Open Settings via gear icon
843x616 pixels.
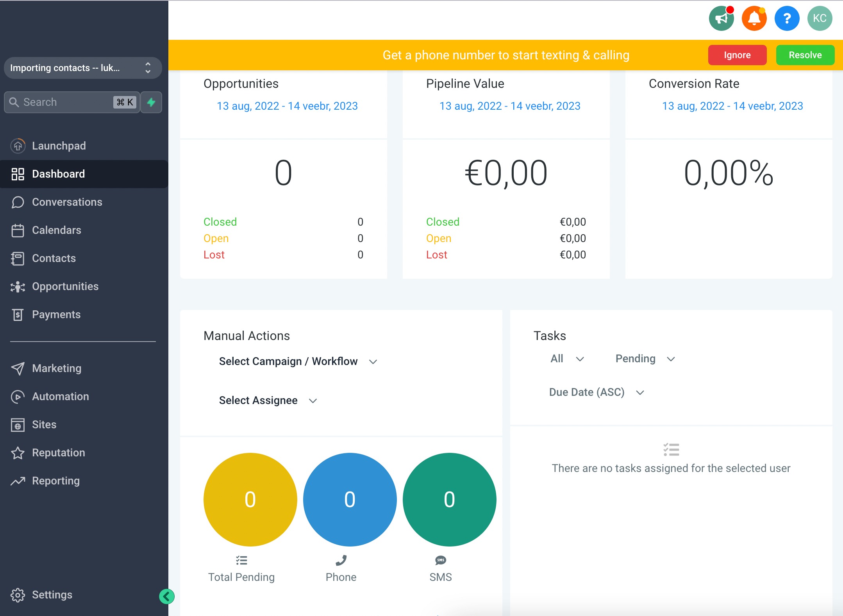[18, 595]
